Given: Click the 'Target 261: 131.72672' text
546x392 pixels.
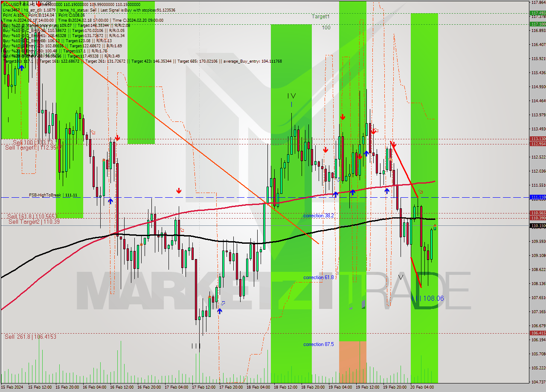Looking at the screenshot, I should [106, 61].
